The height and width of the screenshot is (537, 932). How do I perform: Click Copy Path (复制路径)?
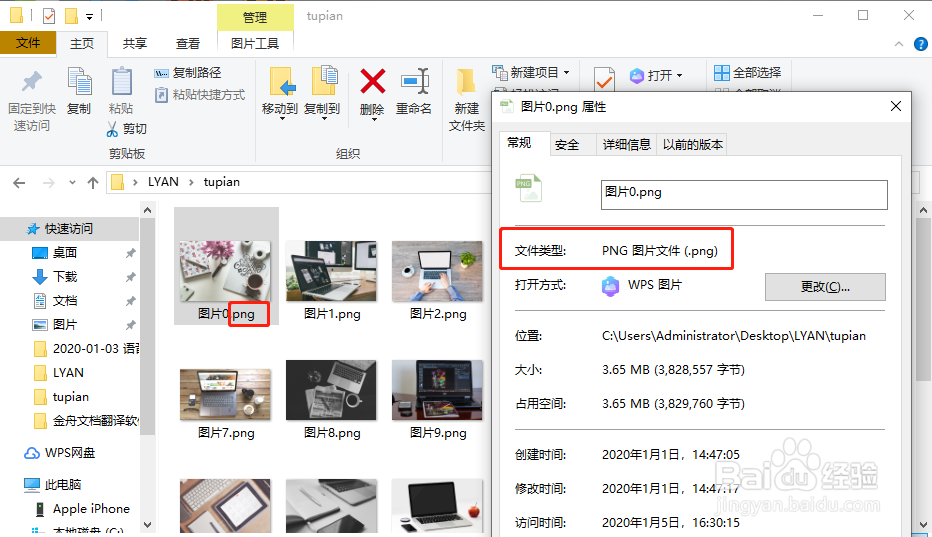point(188,73)
